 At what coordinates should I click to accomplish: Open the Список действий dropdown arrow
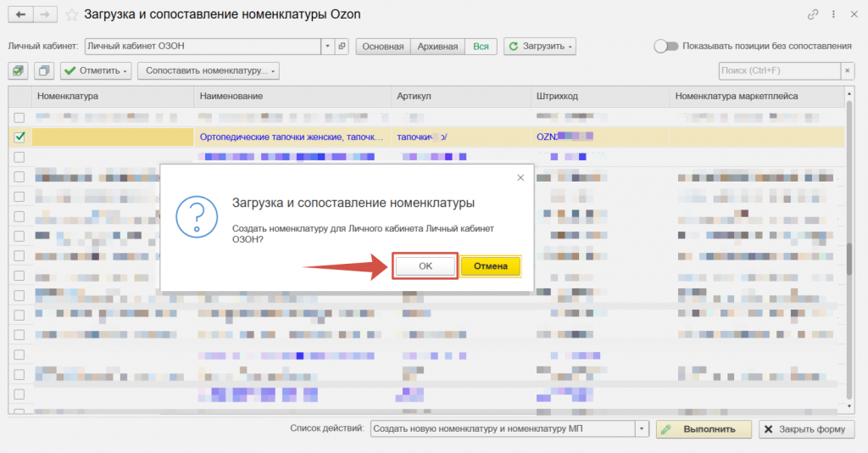click(x=641, y=429)
